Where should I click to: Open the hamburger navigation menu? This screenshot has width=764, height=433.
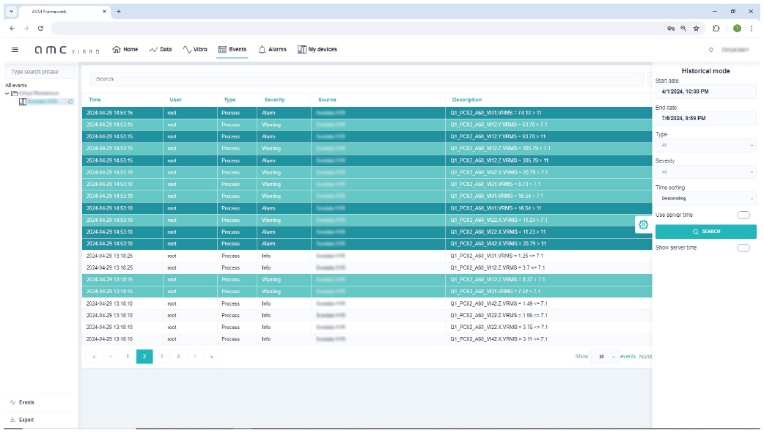(x=15, y=49)
